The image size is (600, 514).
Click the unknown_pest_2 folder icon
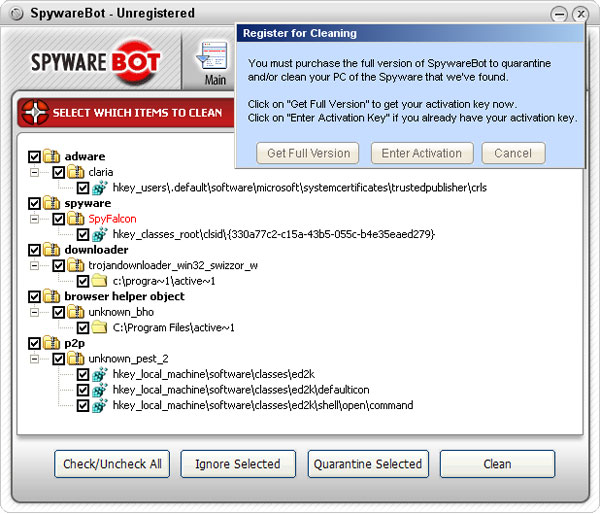(76, 359)
